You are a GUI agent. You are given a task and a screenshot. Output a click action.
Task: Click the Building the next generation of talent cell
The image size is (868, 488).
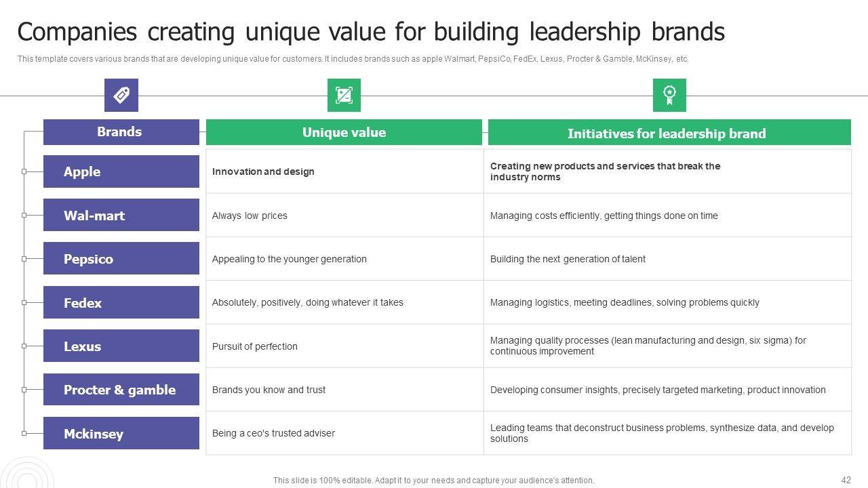click(568, 259)
